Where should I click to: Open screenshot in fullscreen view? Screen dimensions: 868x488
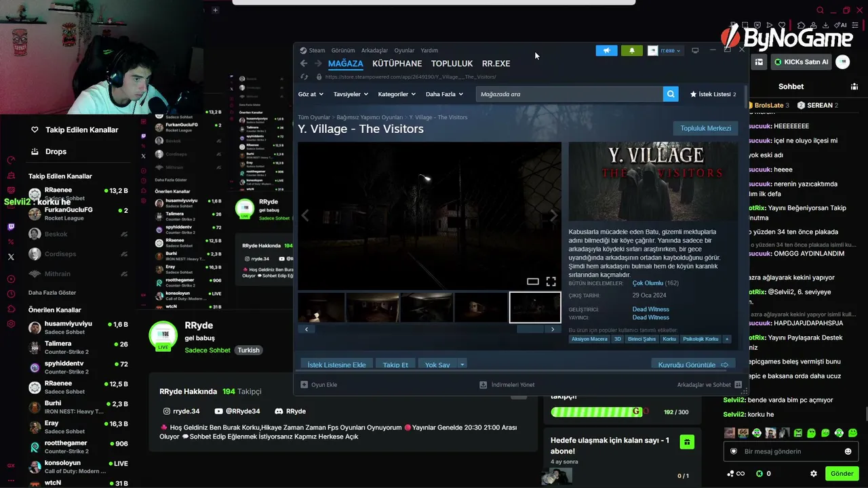click(x=551, y=281)
